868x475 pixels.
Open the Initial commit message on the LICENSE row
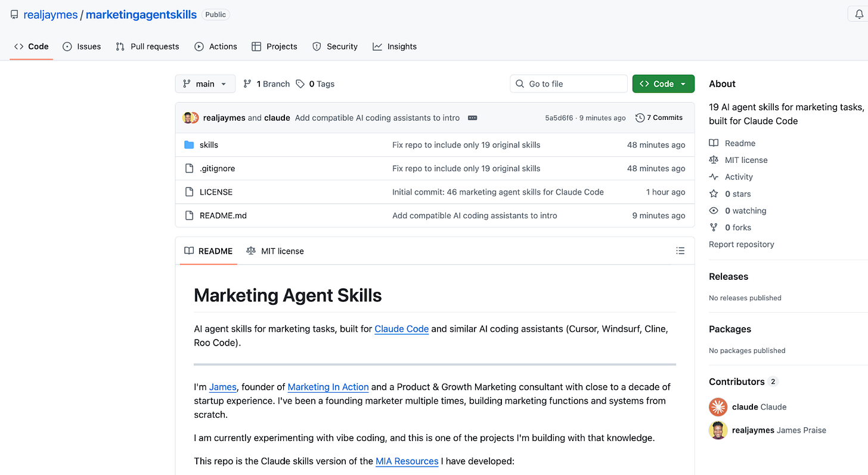coord(498,192)
